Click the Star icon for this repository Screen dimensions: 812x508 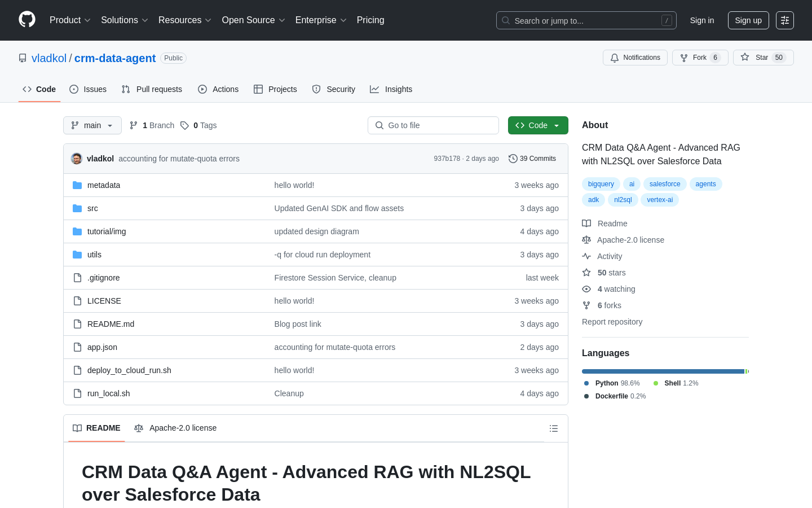pos(745,57)
